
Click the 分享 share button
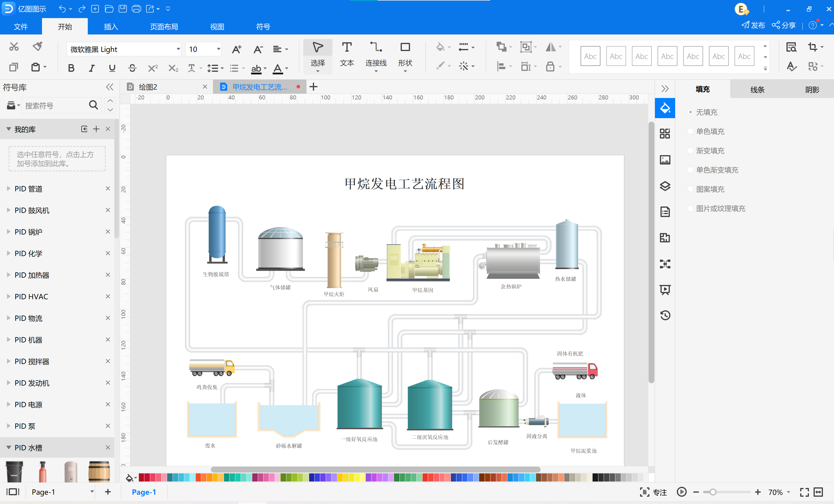click(784, 25)
